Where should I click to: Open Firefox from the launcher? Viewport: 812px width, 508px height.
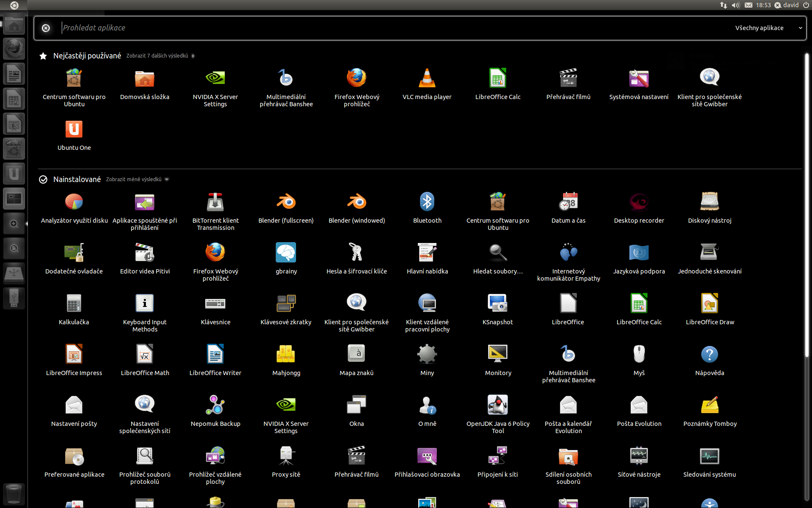tap(14, 49)
